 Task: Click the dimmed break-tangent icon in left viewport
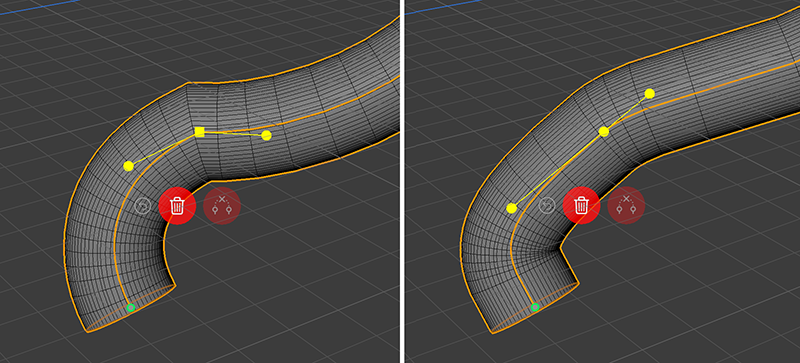pos(222,206)
